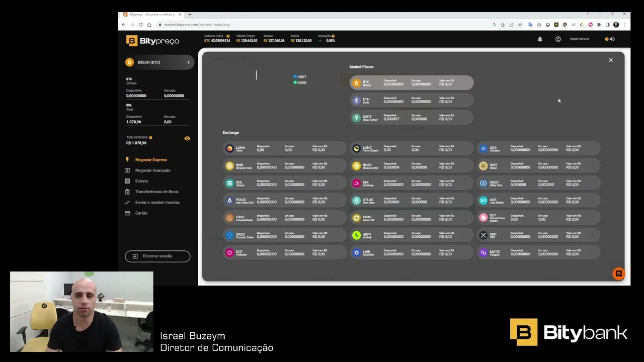This screenshot has width=644, height=362.
Task: Select the ETH Ether market row
Action: click(x=411, y=100)
